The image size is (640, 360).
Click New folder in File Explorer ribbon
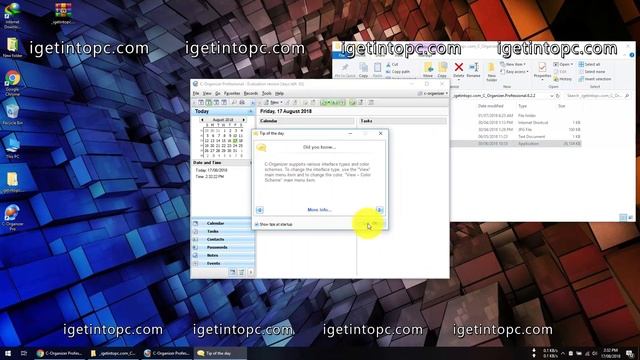[x=491, y=72]
